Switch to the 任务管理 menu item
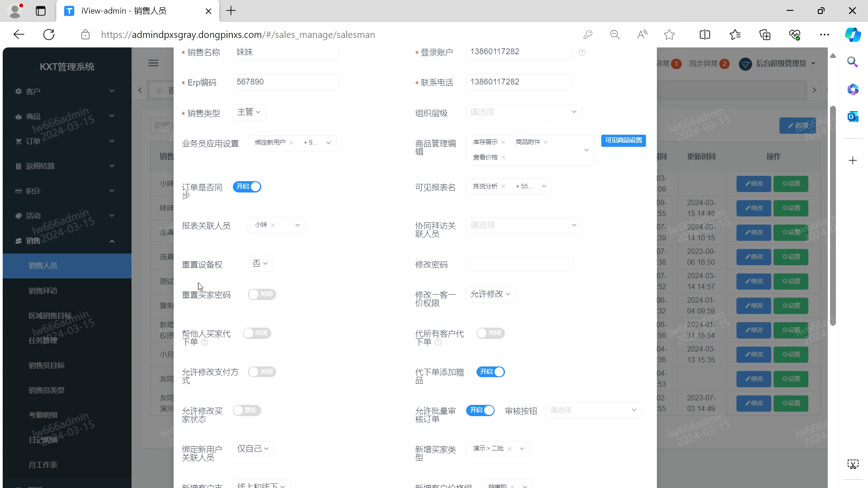 click(x=43, y=340)
